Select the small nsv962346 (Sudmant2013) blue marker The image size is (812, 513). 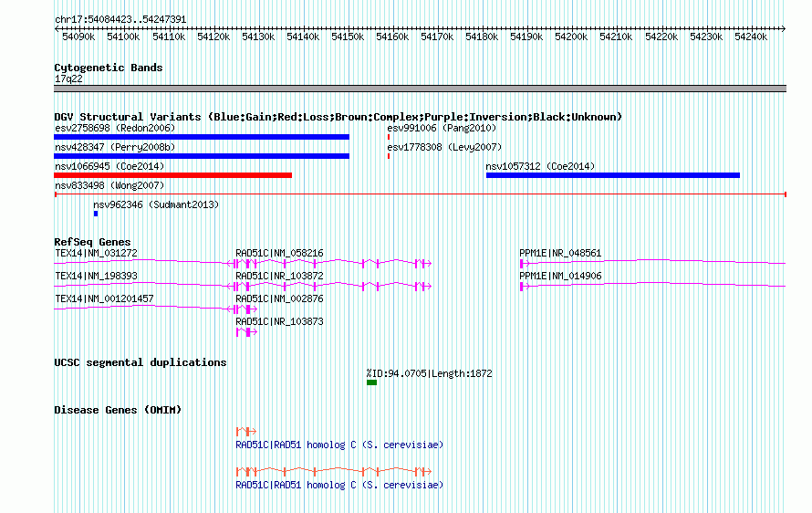(96, 214)
